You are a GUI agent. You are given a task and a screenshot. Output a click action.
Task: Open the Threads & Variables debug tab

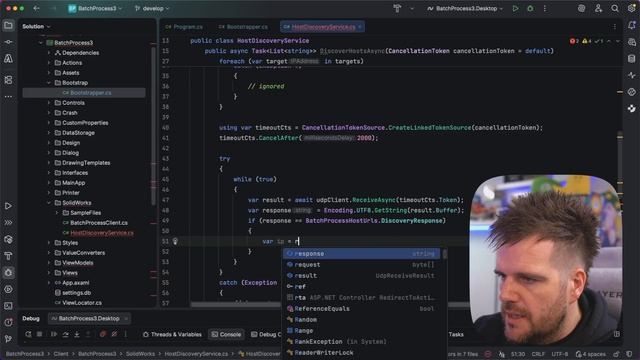point(172,334)
